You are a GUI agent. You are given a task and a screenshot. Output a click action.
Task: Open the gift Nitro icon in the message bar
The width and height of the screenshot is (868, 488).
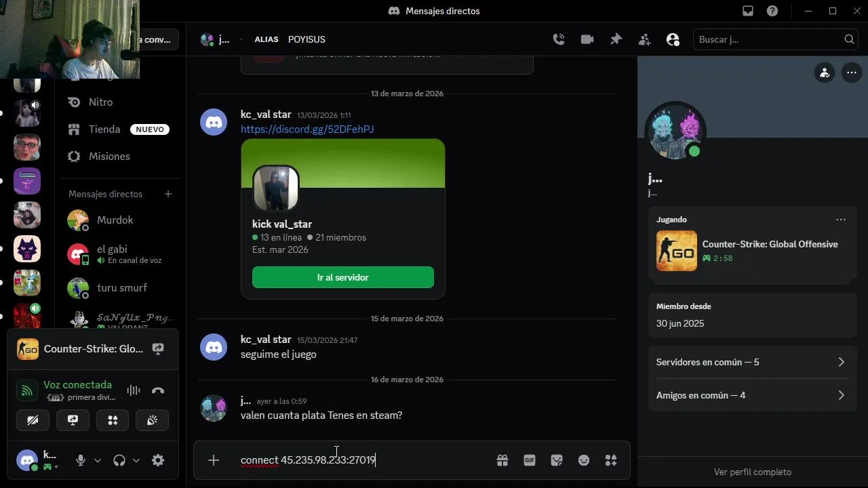[x=502, y=460]
